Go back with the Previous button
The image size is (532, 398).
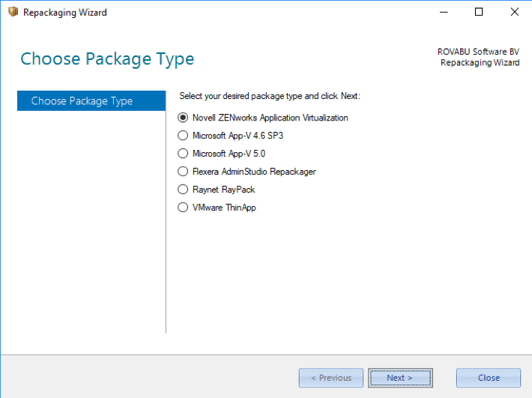point(330,378)
